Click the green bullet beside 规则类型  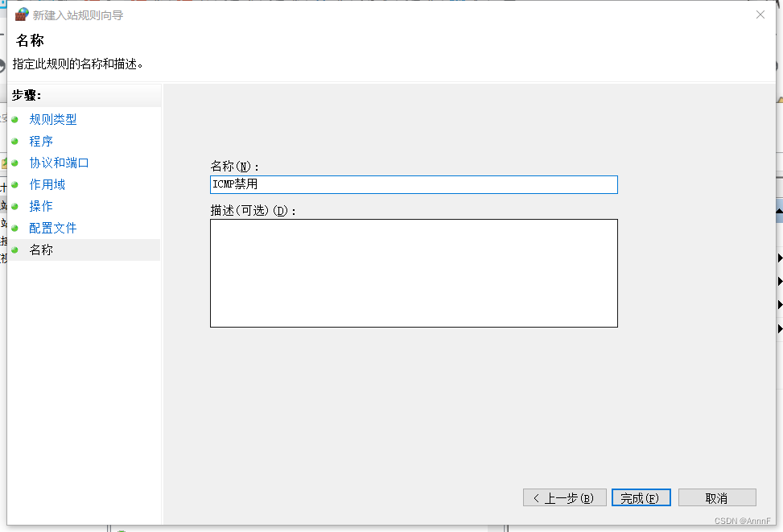pyautogui.click(x=15, y=120)
